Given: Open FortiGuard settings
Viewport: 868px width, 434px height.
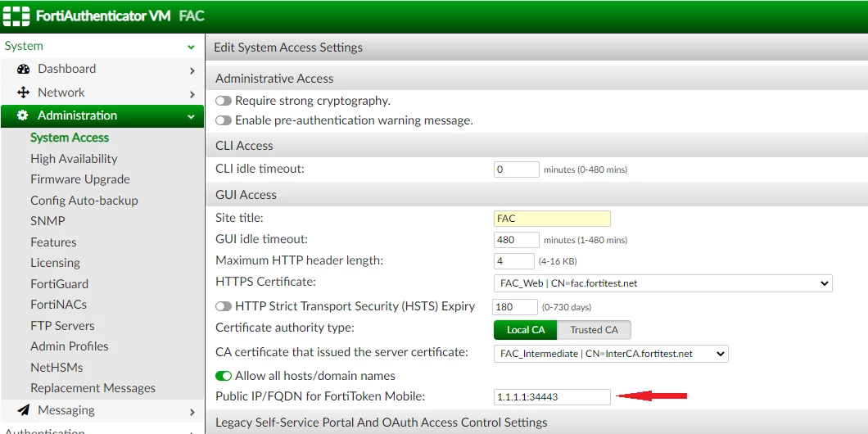Looking at the screenshot, I should point(59,283).
